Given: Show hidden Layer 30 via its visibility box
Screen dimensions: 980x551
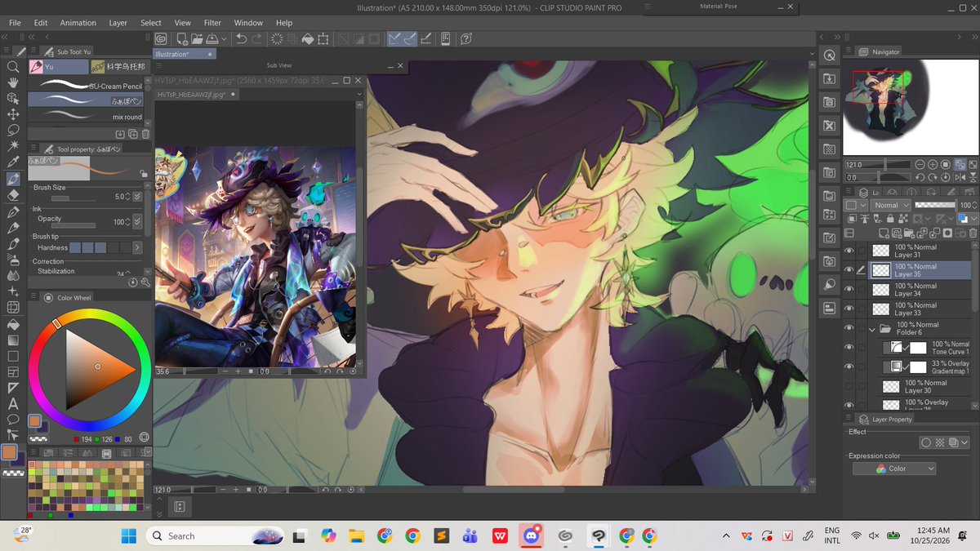Looking at the screenshot, I should (849, 387).
